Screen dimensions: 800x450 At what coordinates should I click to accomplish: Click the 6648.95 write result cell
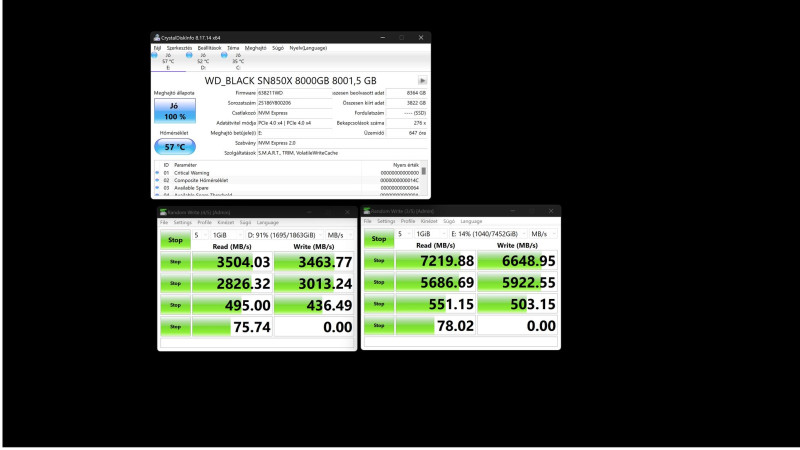(517, 261)
